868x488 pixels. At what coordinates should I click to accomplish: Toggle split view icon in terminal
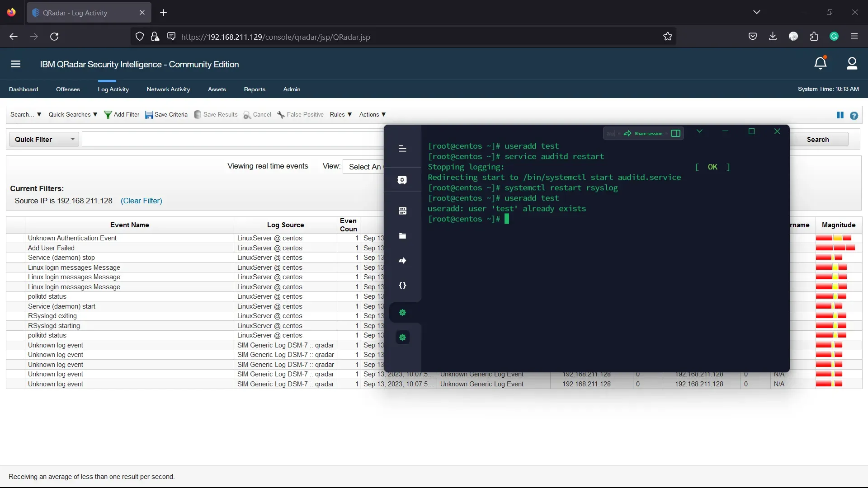pyautogui.click(x=675, y=133)
